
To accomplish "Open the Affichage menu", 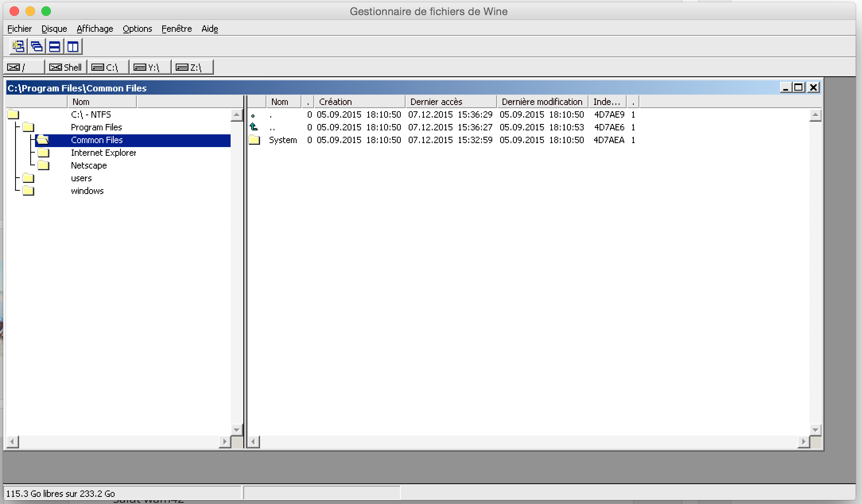I will click(x=95, y=29).
